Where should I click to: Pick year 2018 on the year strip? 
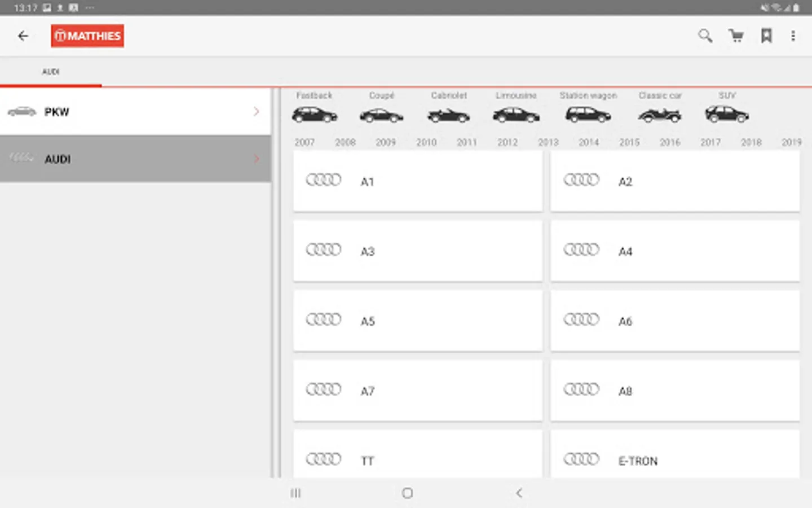[x=751, y=142]
